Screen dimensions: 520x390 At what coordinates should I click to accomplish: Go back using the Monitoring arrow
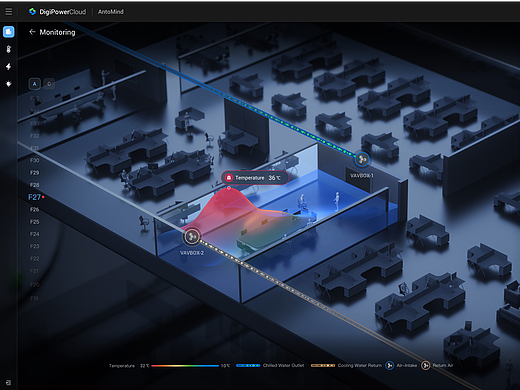click(32, 32)
